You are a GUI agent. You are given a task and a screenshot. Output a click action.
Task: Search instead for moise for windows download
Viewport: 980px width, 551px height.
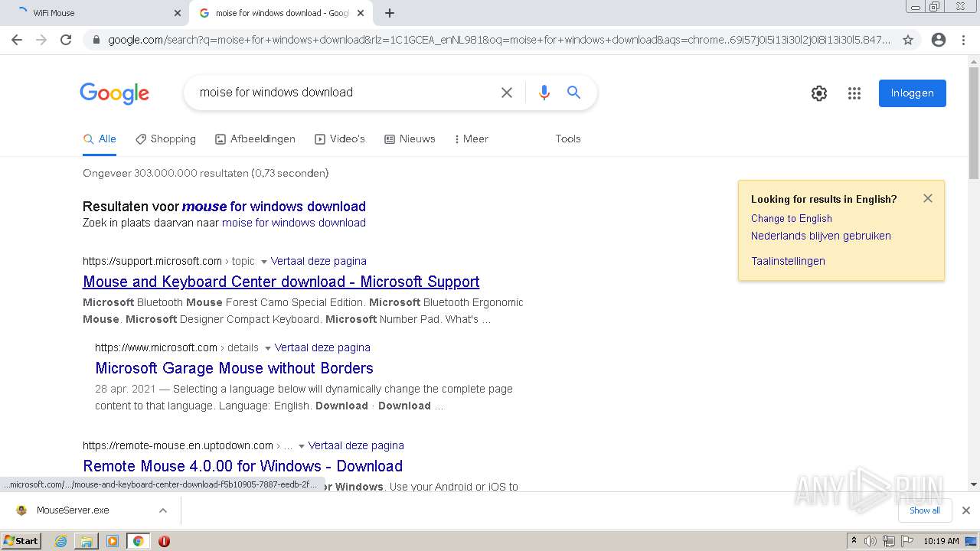[294, 223]
